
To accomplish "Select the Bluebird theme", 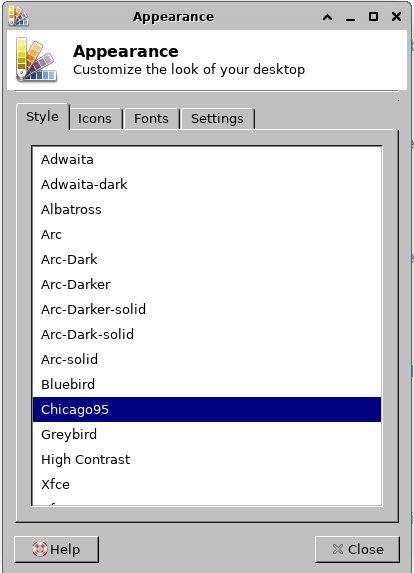I will click(207, 384).
